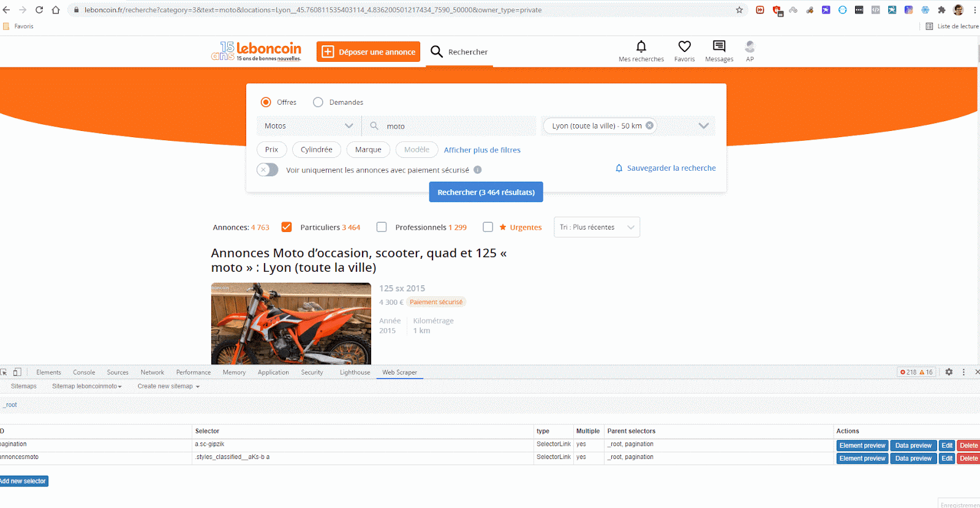This screenshot has width=980, height=508.
Task: Go back in browser history
Action: pyautogui.click(x=6, y=10)
